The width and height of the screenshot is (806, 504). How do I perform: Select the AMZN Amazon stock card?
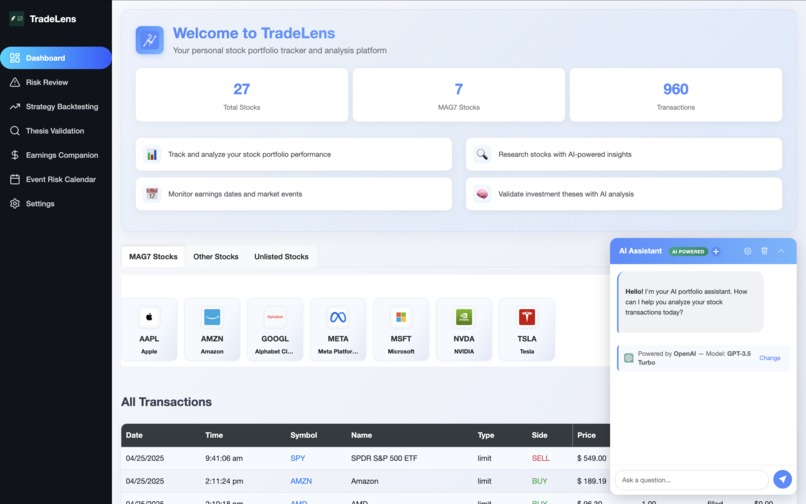212,330
